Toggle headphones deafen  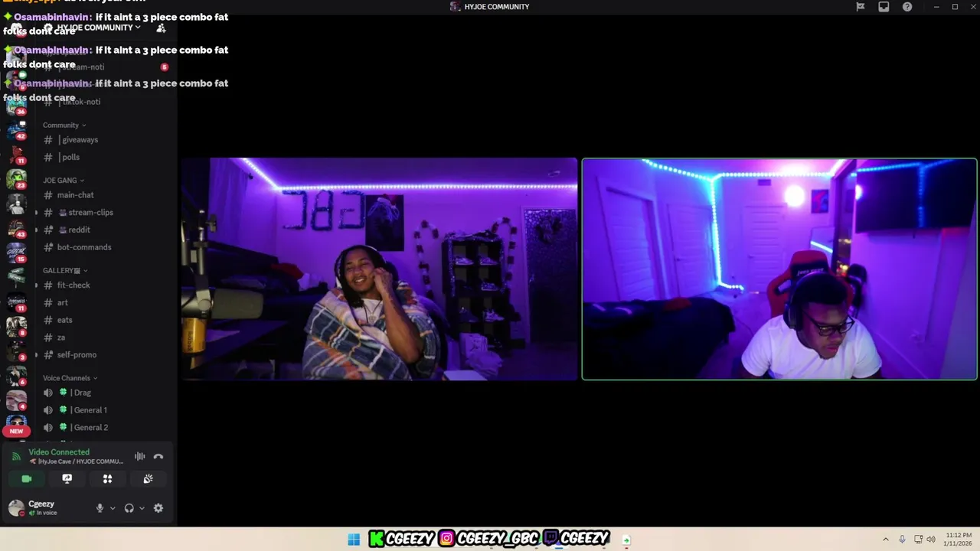(x=129, y=508)
